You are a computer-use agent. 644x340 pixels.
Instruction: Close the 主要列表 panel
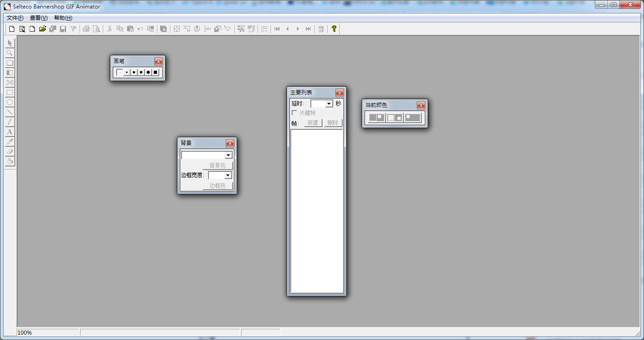click(340, 93)
